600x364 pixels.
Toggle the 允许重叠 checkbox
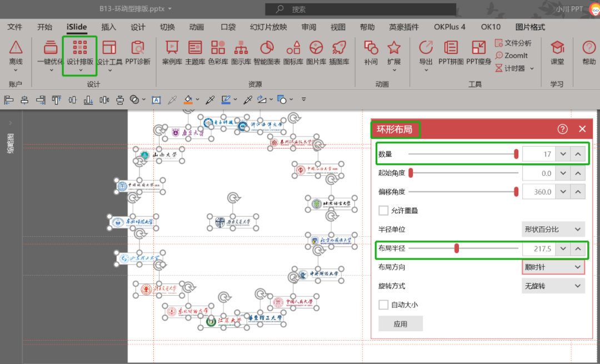383,210
